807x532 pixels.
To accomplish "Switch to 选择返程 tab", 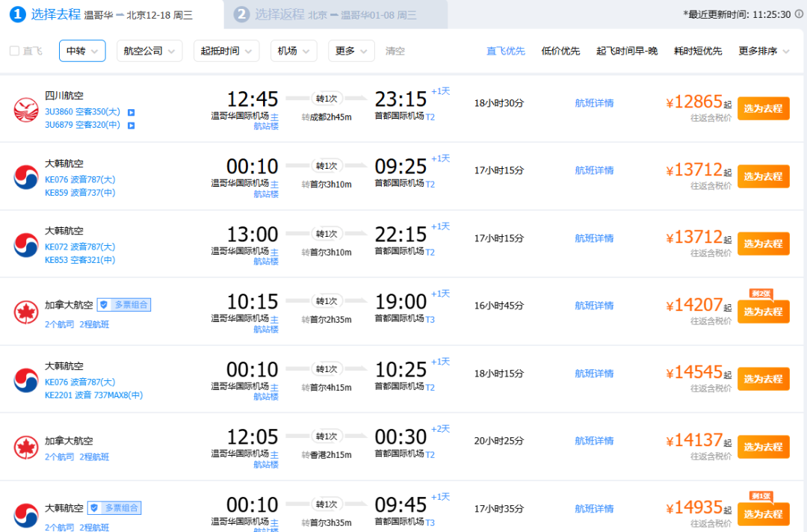I will pos(336,14).
